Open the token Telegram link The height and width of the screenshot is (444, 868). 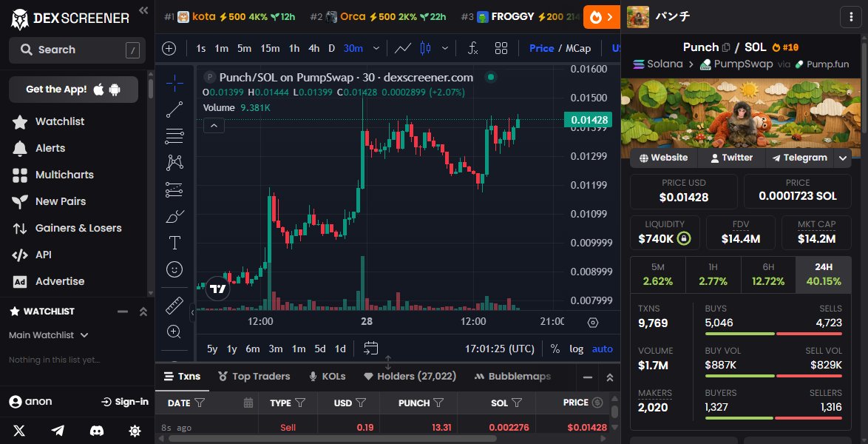(800, 158)
